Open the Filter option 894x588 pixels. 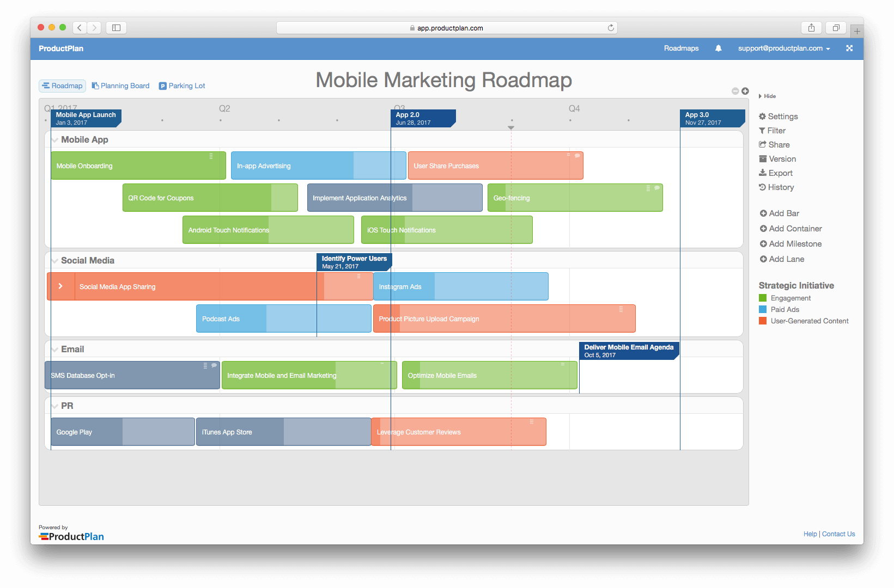coord(772,131)
